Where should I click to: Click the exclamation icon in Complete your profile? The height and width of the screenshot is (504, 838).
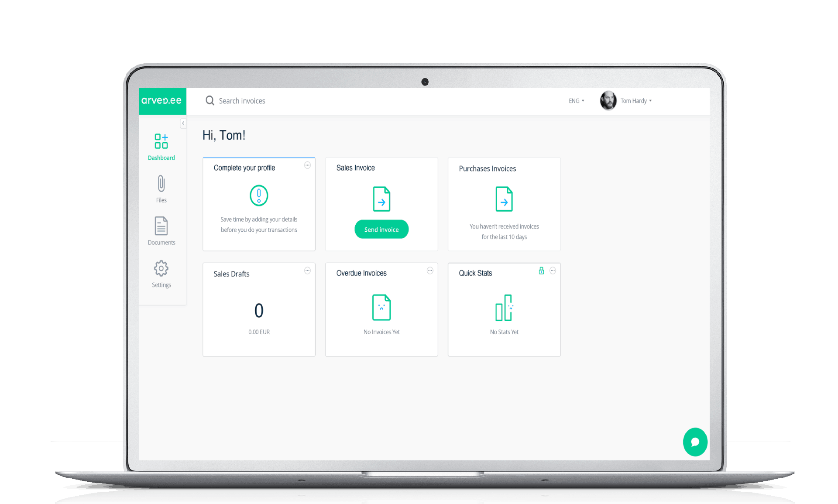point(259,195)
